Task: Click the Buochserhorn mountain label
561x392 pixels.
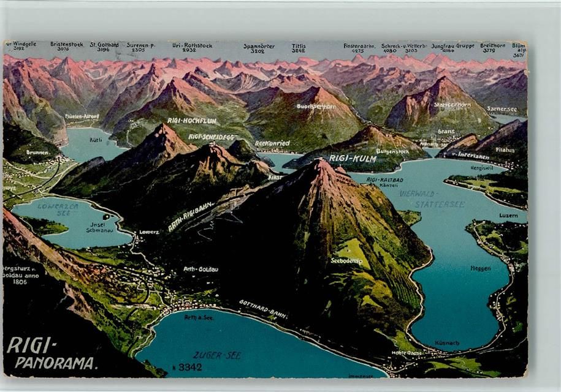Action: pos(316,106)
